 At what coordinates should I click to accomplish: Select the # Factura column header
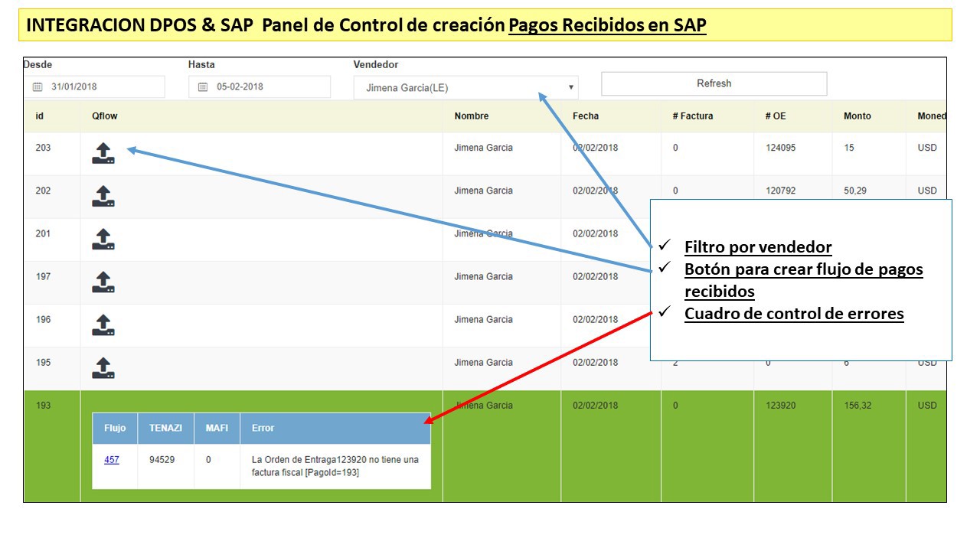click(x=693, y=116)
